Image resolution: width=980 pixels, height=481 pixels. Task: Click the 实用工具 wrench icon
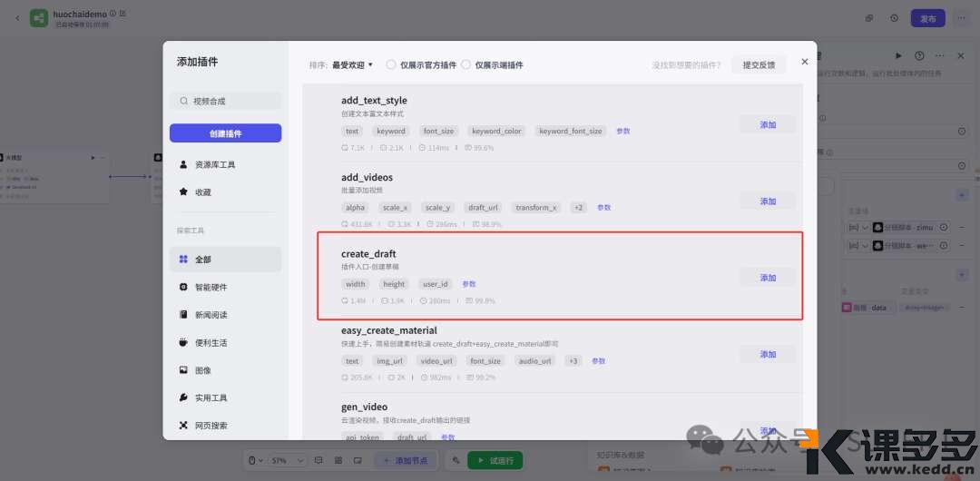click(183, 398)
